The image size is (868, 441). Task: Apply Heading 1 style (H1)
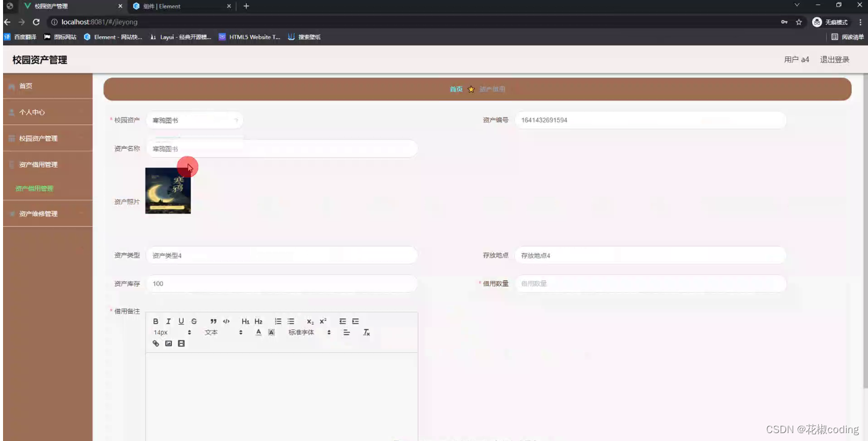click(x=246, y=321)
